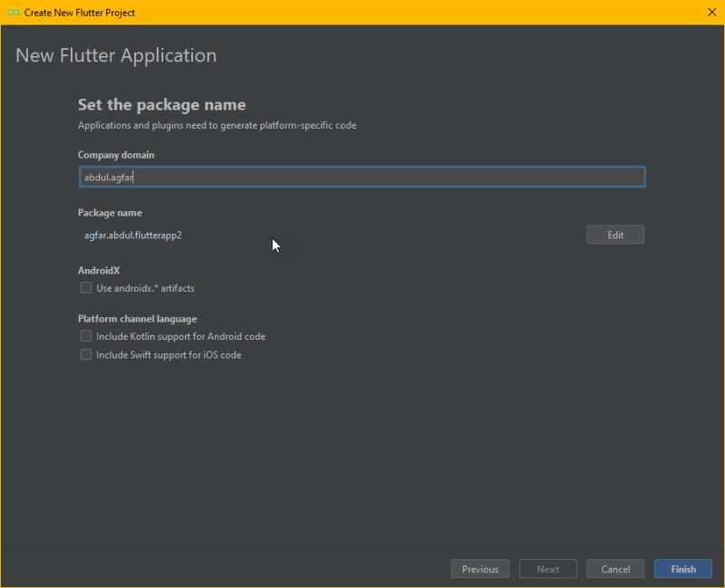Click the 'New Flutter Application' title text
725x588 pixels.
click(x=117, y=55)
